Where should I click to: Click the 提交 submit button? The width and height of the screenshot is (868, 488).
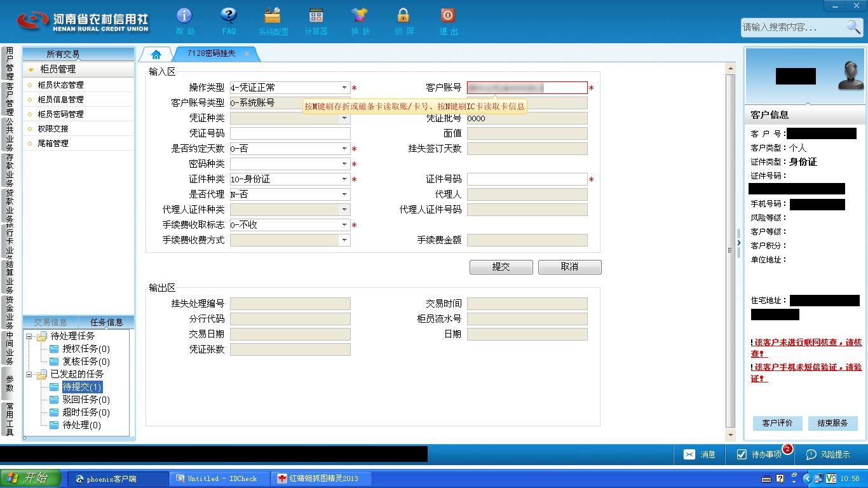pyautogui.click(x=501, y=267)
